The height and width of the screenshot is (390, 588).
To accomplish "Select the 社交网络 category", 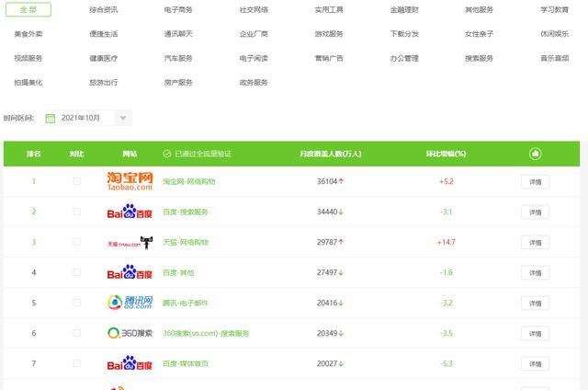I will [254, 10].
